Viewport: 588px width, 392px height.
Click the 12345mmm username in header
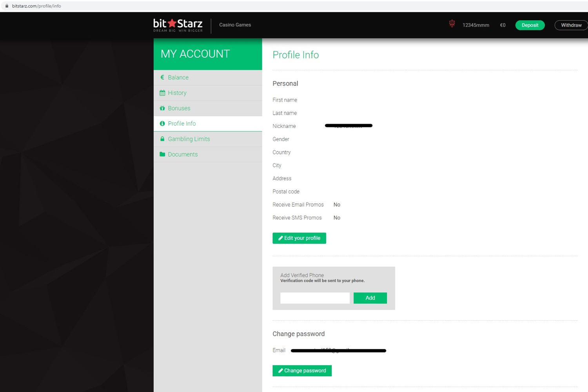click(475, 25)
